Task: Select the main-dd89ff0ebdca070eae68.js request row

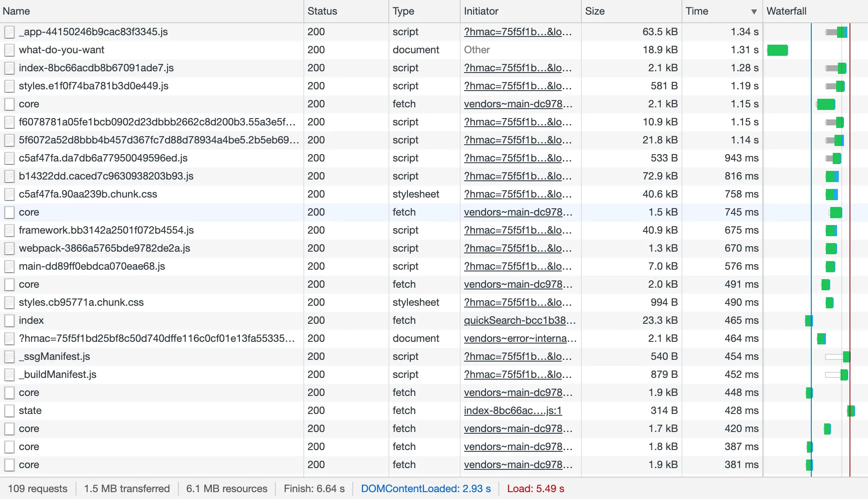Action: pos(92,266)
